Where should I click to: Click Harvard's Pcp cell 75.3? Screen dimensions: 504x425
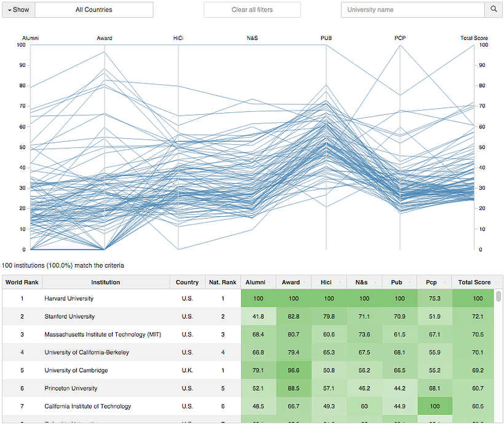(x=435, y=298)
